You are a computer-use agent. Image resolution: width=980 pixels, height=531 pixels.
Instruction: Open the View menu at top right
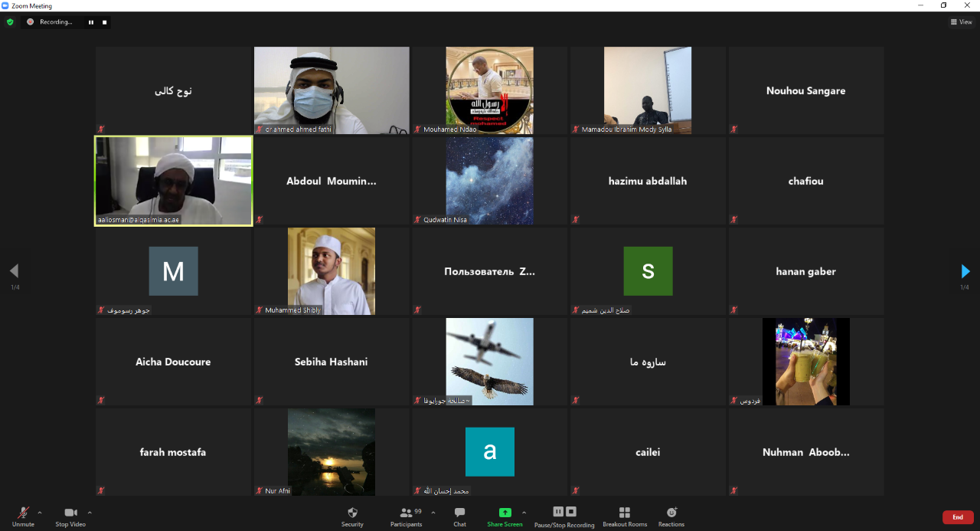pyautogui.click(x=961, y=22)
